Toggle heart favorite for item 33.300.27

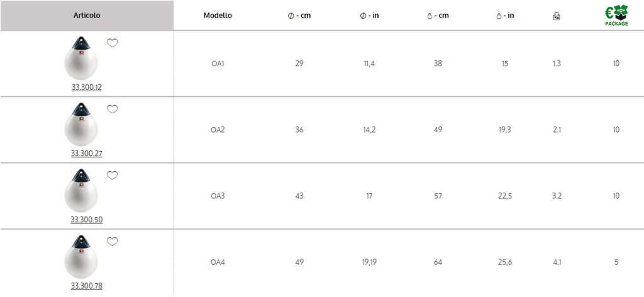tap(112, 109)
